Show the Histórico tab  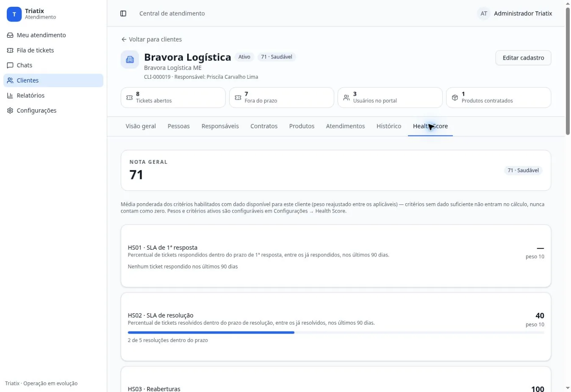coord(389,126)
